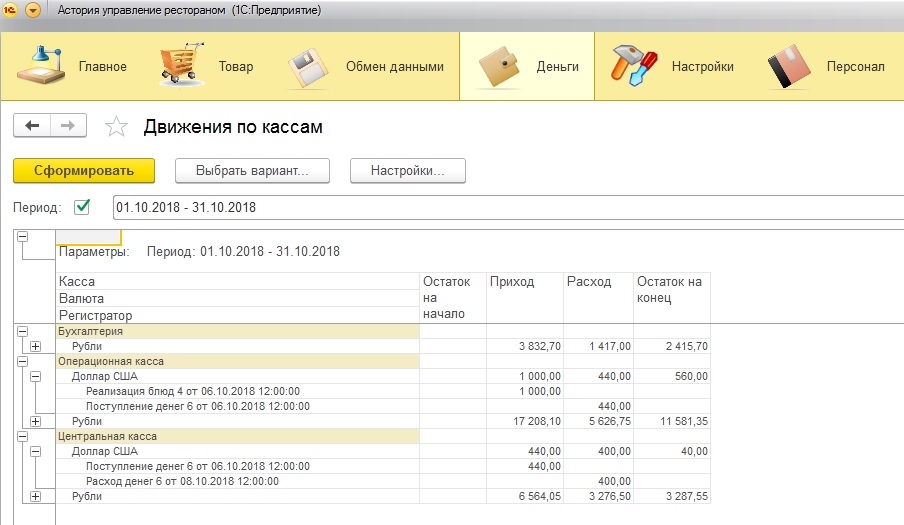Viewport: 904px width, 525px height.
Task: Add report to favorites with star icon
Action: [117, 127]
